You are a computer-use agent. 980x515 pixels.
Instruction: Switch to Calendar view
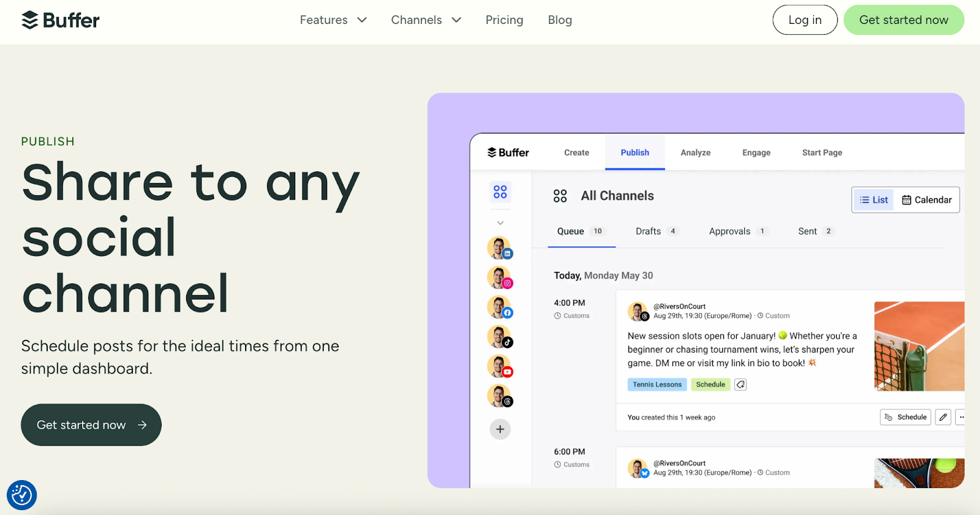pos(927,200)
